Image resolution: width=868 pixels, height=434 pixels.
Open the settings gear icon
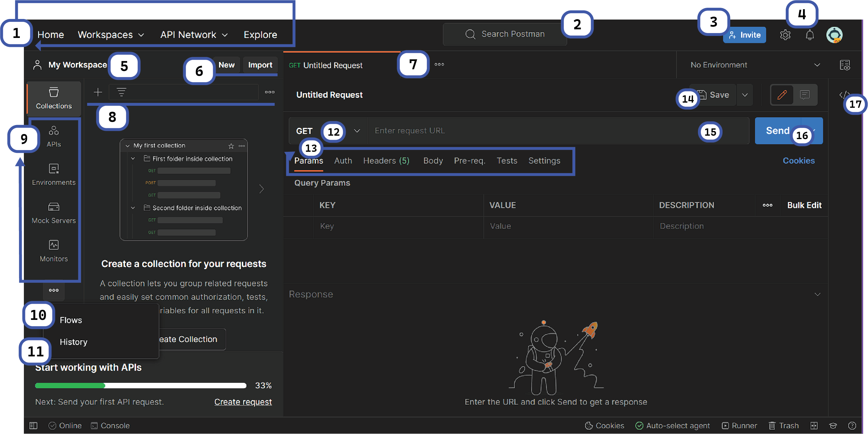[785, 35]
